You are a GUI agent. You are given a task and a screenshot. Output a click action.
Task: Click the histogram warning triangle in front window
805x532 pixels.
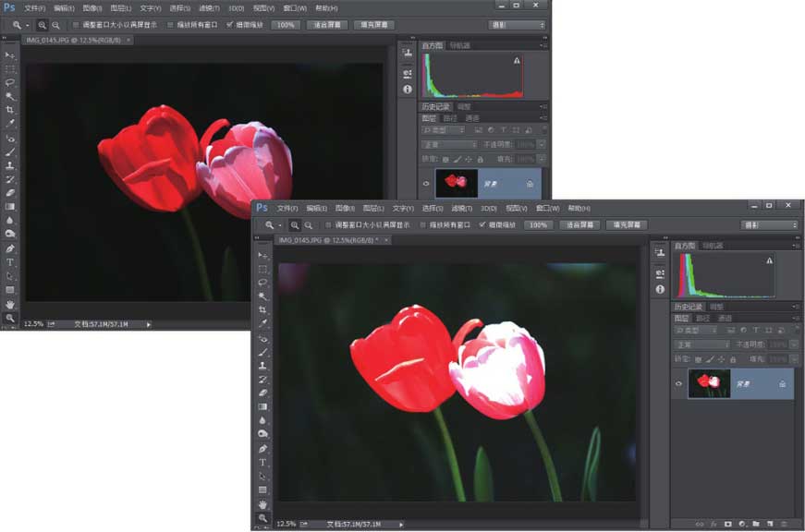tap(769, 261)
